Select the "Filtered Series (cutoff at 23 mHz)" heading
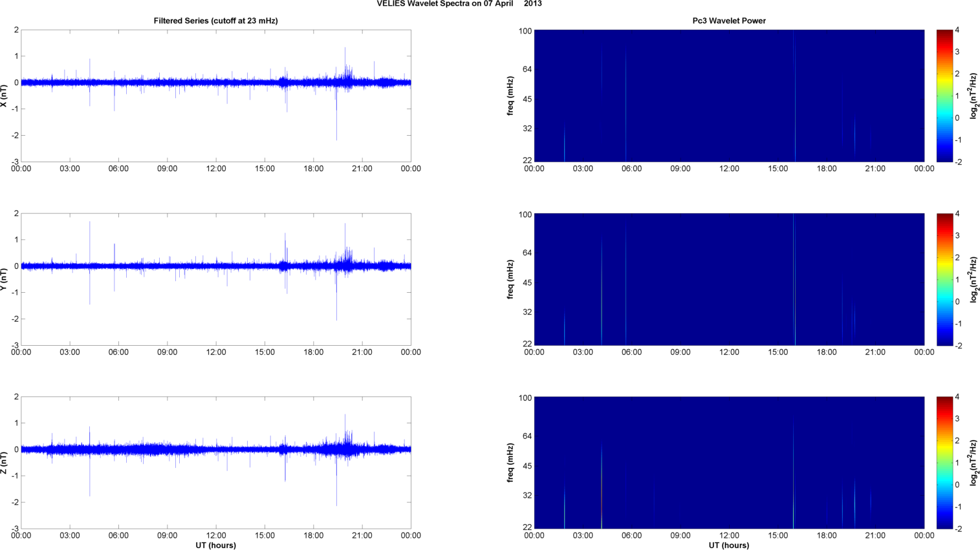 pyautogui.click(x=215, y=21)
